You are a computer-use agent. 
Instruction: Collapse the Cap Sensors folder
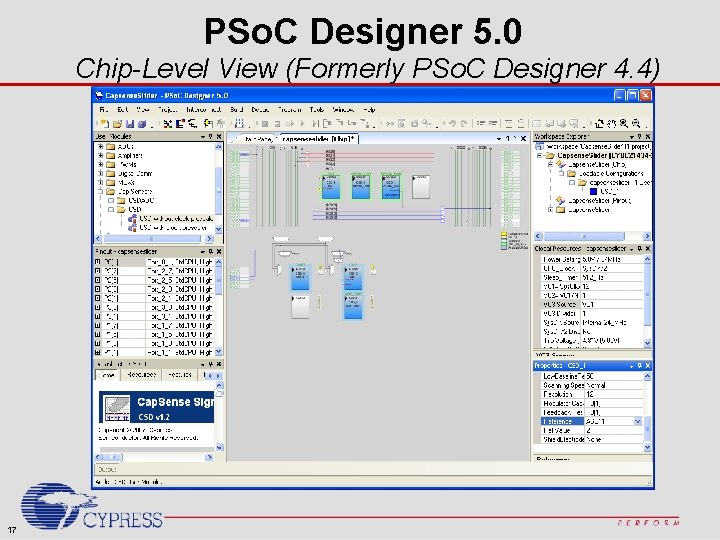(x=101, y=191)
